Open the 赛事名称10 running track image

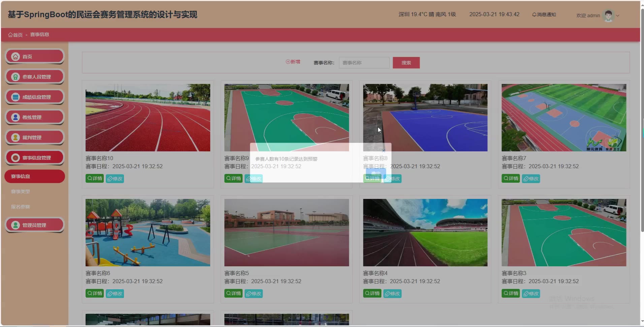pos(148,118)
